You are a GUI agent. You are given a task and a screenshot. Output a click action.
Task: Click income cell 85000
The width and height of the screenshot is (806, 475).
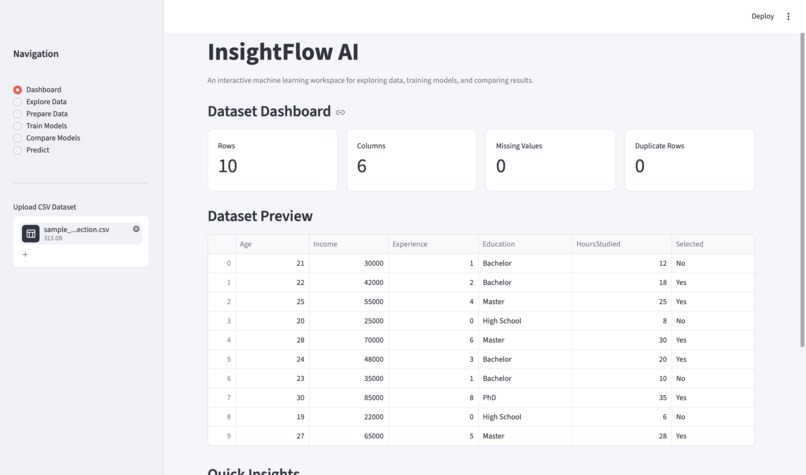pos(349,397)
